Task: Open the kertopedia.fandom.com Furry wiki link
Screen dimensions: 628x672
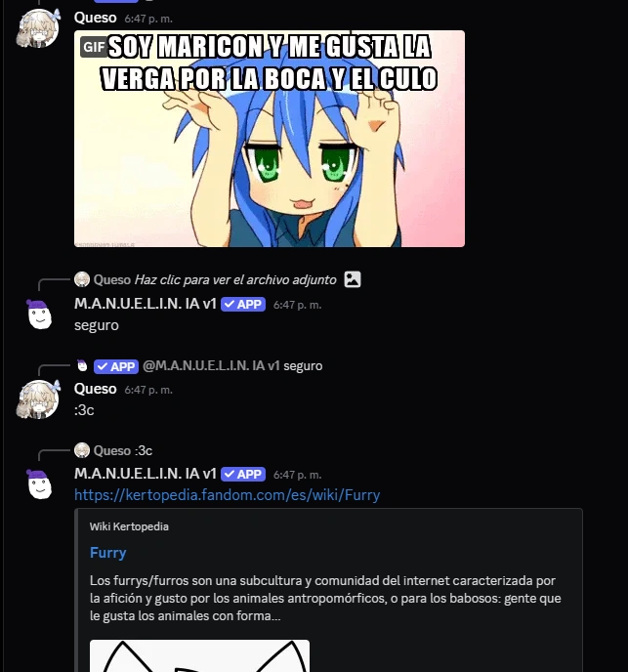Action: (x=228, y=495)
